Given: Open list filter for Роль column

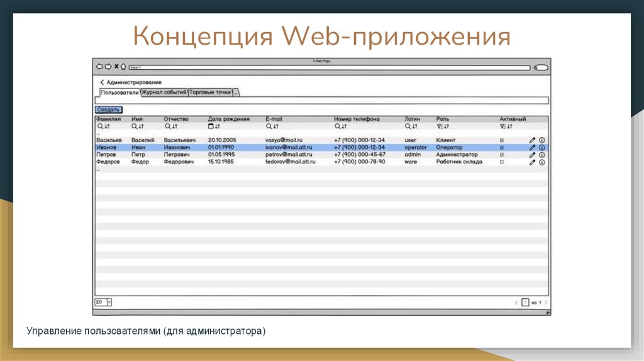Looking at the screenshot, I should (x=440, y=126).
